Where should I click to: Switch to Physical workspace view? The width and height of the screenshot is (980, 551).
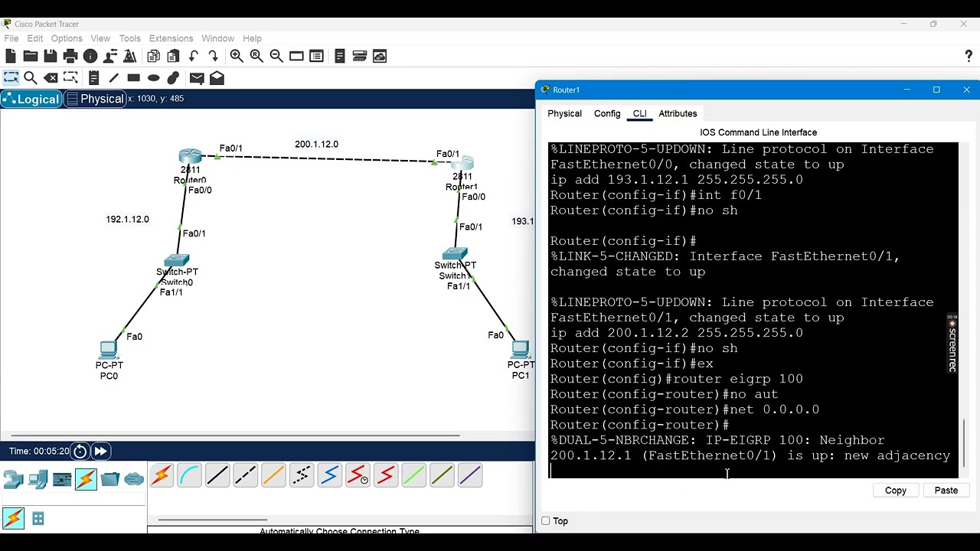click(x=94, y=99)
